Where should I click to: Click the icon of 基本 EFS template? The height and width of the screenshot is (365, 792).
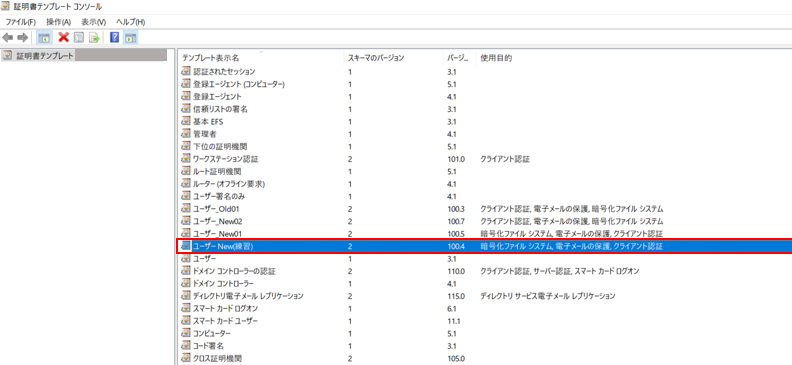(x=186, y=121)
